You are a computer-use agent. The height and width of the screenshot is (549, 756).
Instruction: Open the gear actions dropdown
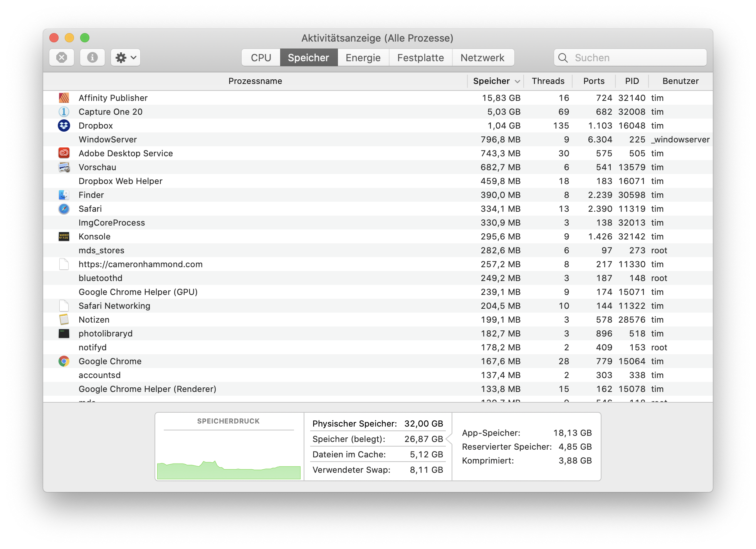pyautogui.click(x=126, y=57)
